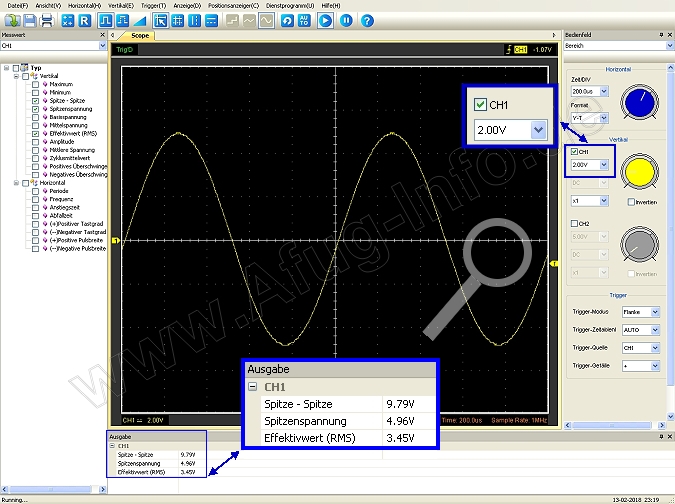Click the blue horizontal timebase knob

point(639,103)
